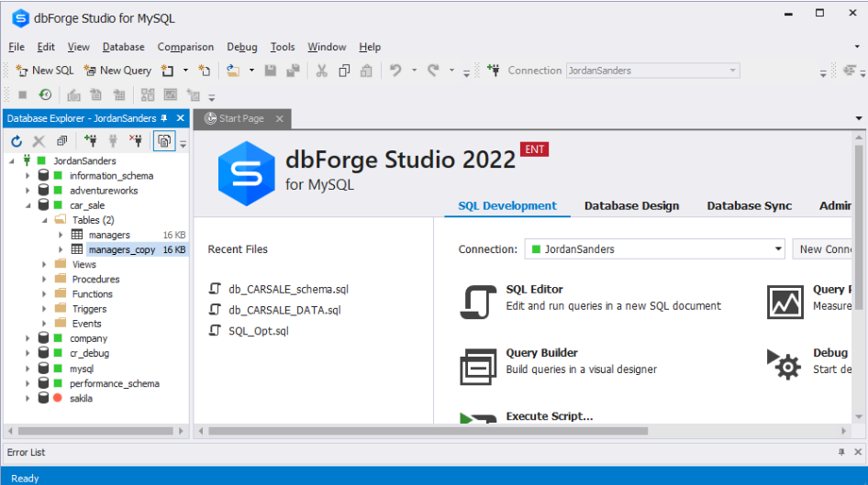Screen dimensions: 868x485
Task: Click the Redo arrow icon
Action: [x=433, y=71]
